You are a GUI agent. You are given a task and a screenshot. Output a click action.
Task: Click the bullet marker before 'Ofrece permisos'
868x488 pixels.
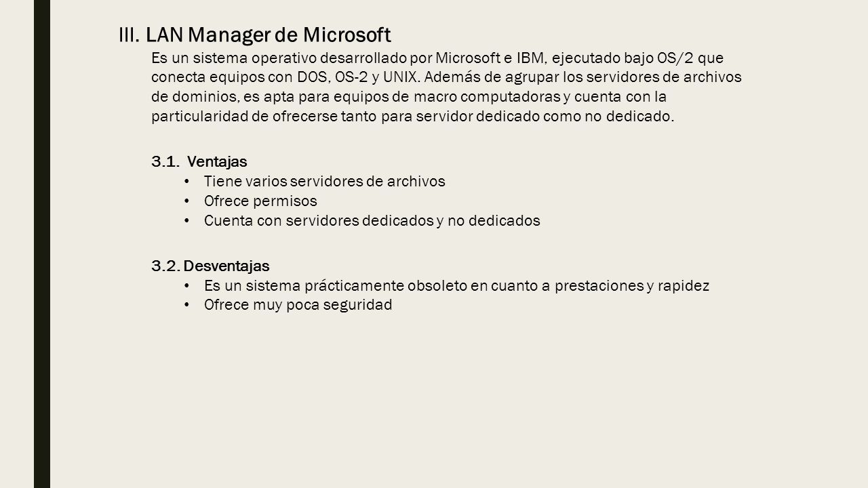188,201
